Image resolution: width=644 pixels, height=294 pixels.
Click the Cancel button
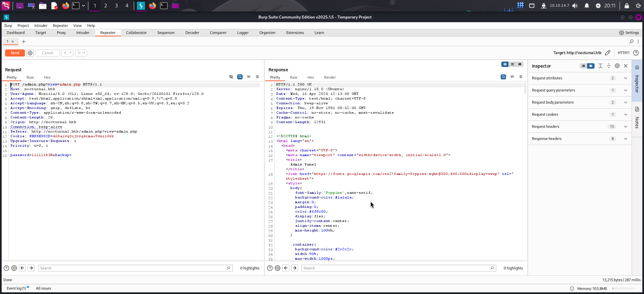47,53
